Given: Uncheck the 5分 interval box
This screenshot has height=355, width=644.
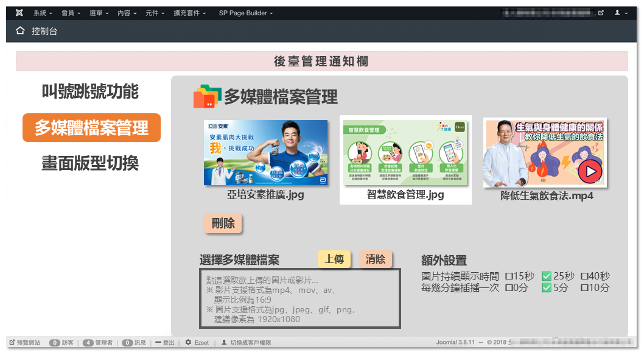Looking at the screenshot, I should [x=546, y=287].
